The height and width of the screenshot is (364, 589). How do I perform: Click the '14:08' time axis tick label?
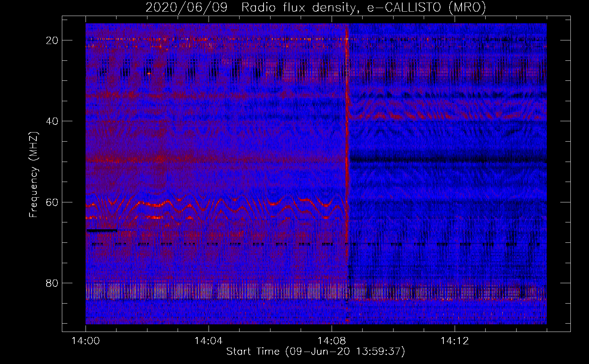pyautogui.click(x=332, y=341)
